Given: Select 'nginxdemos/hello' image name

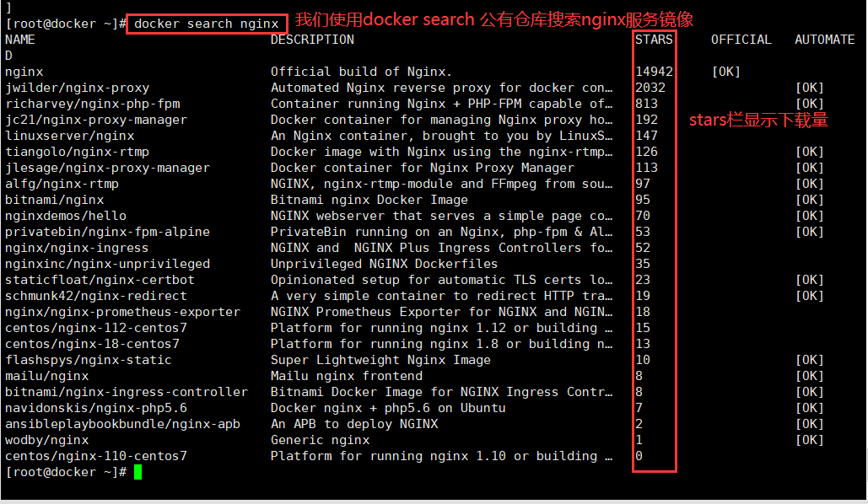Looking at the screenshot, I should click(x=66, y=217).
